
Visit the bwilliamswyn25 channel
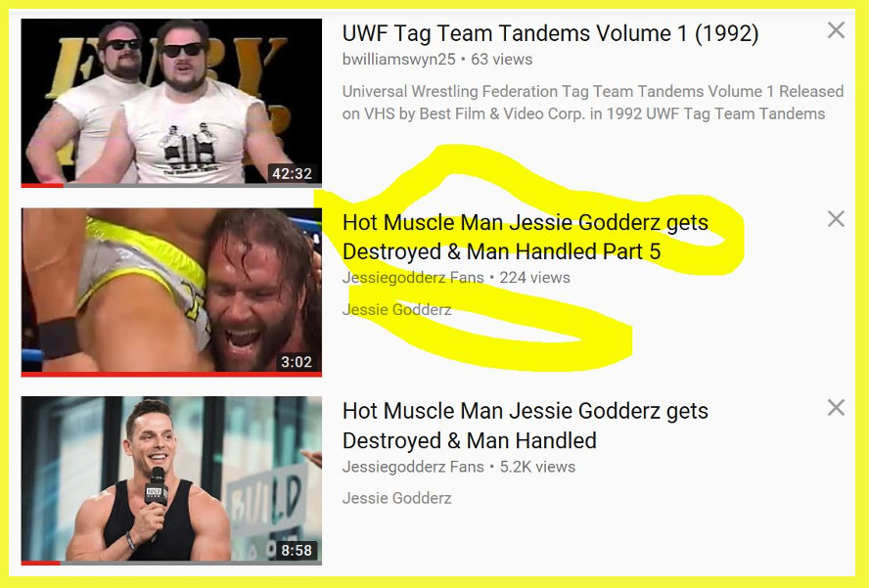pyautogui.click(x=398, y=60)
